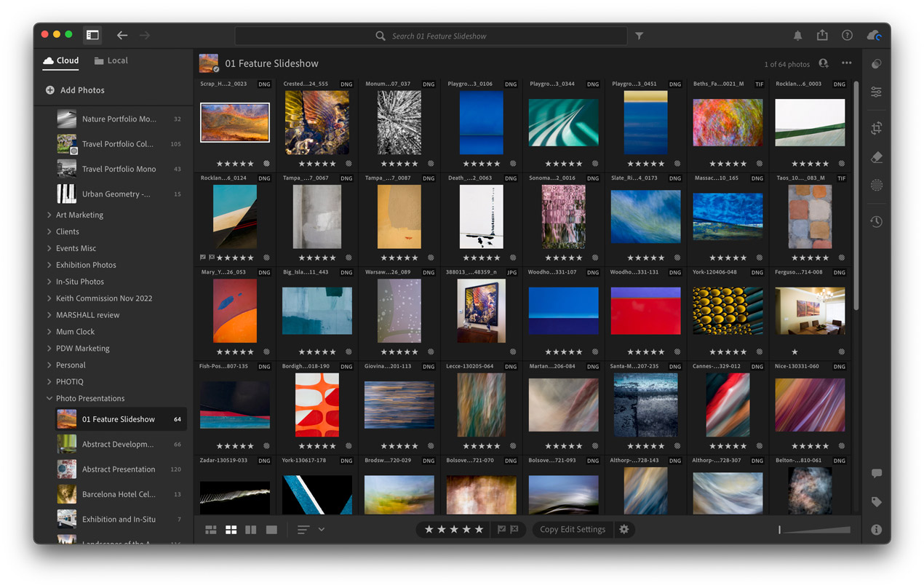Screen dimensions: 924x588
Task: Open the search filter funnel
Action: tap(639, 36)
